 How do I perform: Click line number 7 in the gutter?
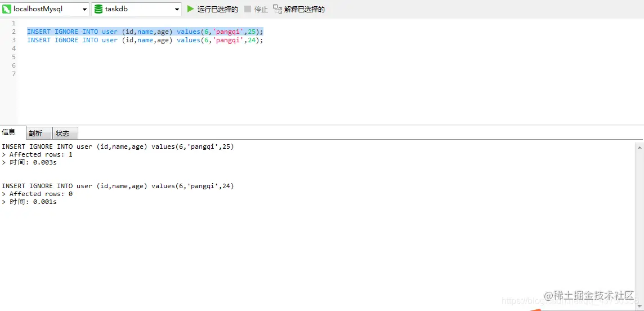pos(14,74)
